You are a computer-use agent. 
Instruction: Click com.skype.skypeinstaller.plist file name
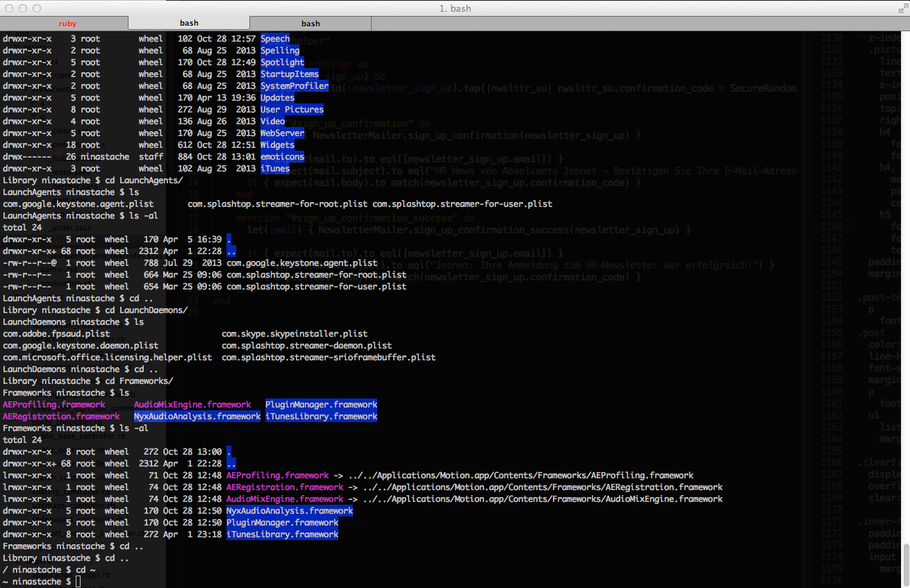[x=295, y=334]
